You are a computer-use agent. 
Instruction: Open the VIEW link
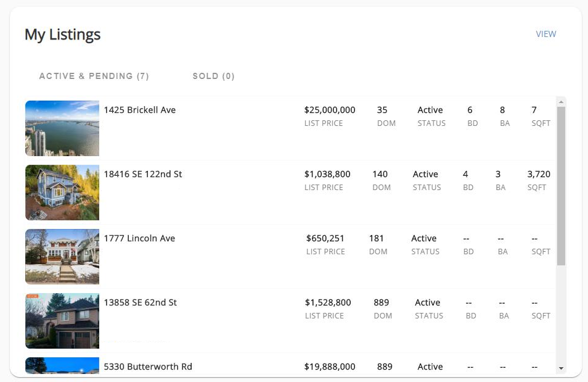point(545,34)
